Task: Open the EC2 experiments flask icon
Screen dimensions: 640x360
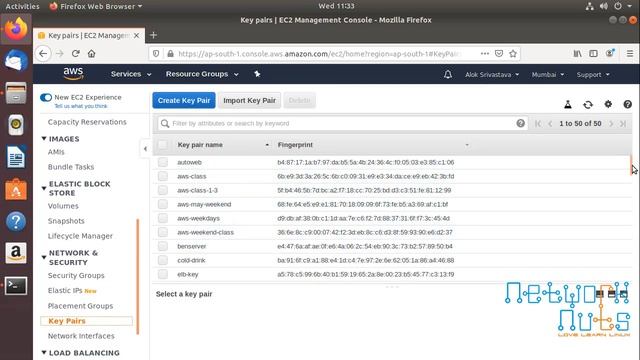Action: tap(568, 104)
